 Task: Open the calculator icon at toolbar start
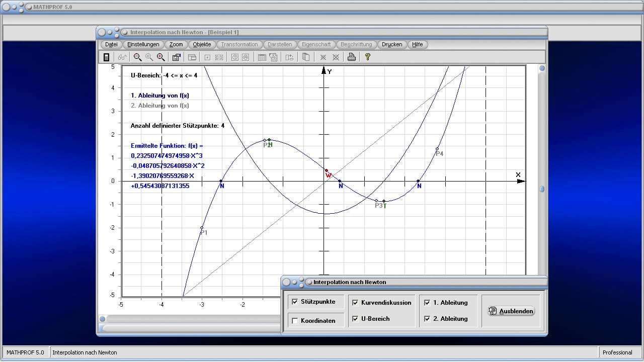coord(106,57)
